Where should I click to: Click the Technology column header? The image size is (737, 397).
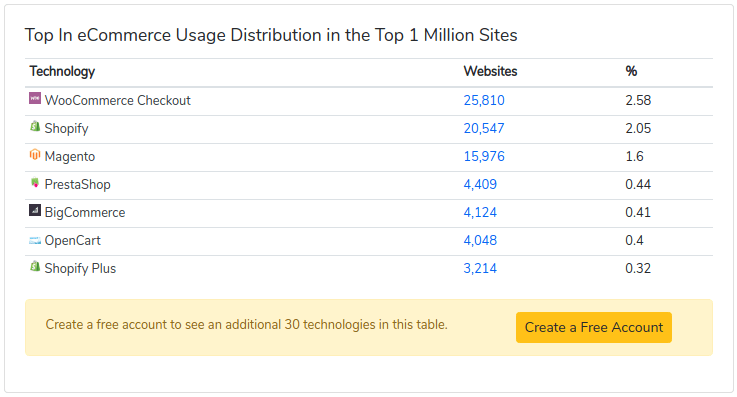point(62,71)
